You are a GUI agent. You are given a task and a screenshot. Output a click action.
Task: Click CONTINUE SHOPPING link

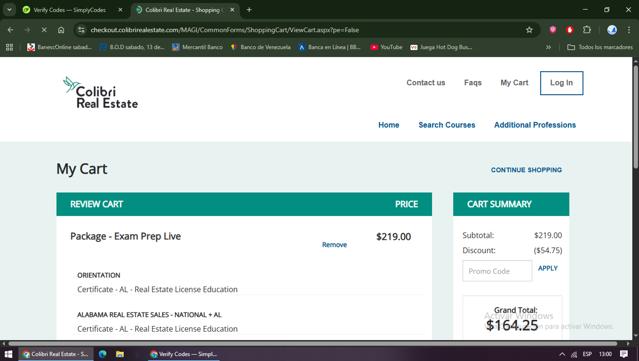tap(526, 170)
